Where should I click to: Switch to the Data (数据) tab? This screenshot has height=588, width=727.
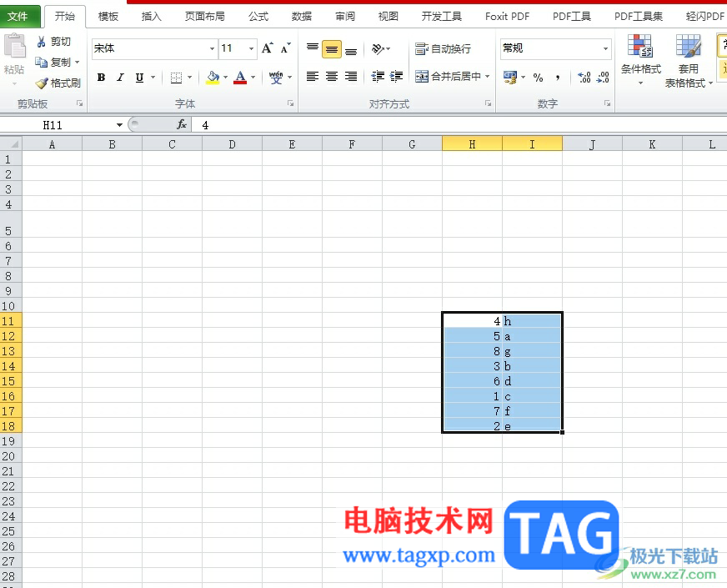(x=301, y=17)
